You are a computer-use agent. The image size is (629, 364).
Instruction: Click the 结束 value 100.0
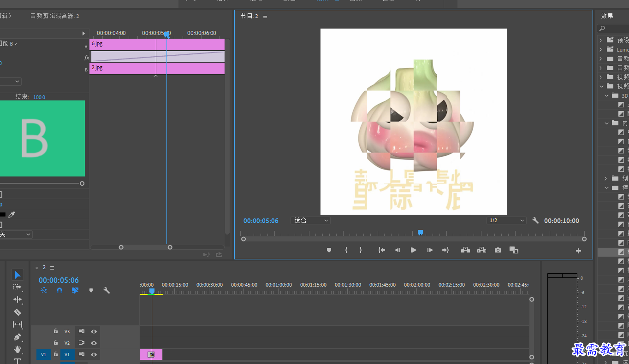tap(39, 97)
